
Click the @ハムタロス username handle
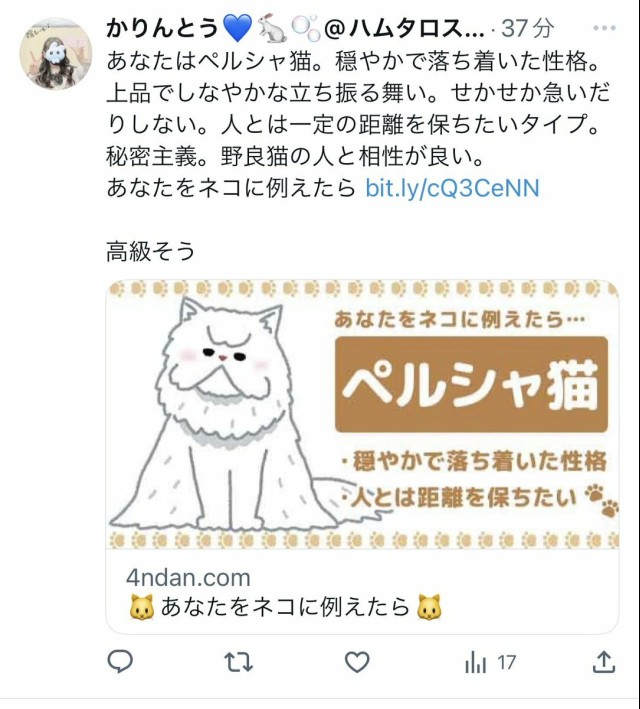(x=405, y=28)
